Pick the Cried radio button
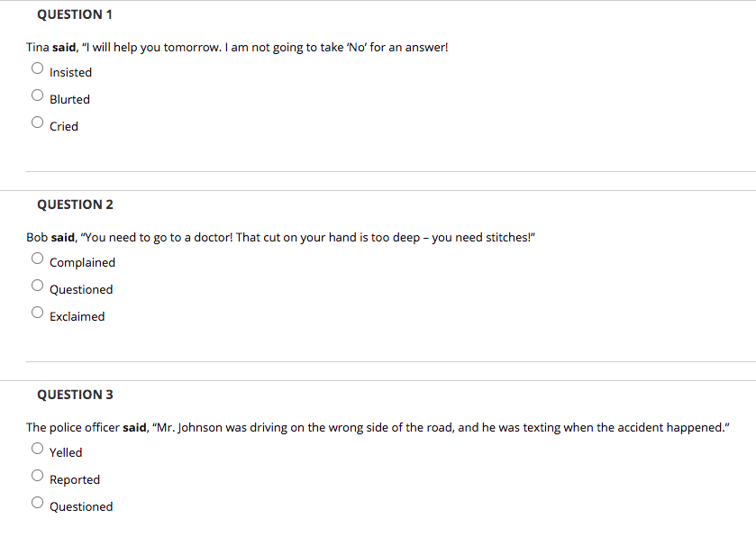The height and width of the screenshot is (537, 756). pos(37,123)
